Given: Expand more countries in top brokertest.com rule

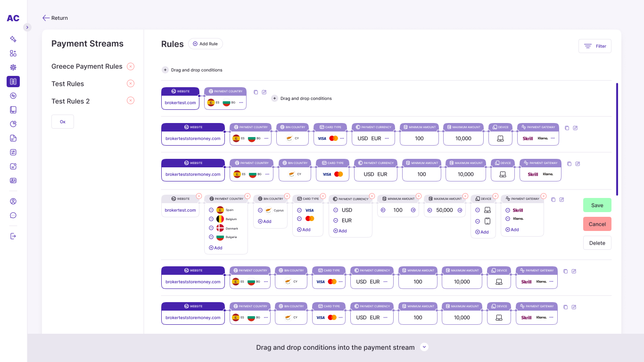Looking at the screenshot, I should pyautogui.click(x=241, y=102).
